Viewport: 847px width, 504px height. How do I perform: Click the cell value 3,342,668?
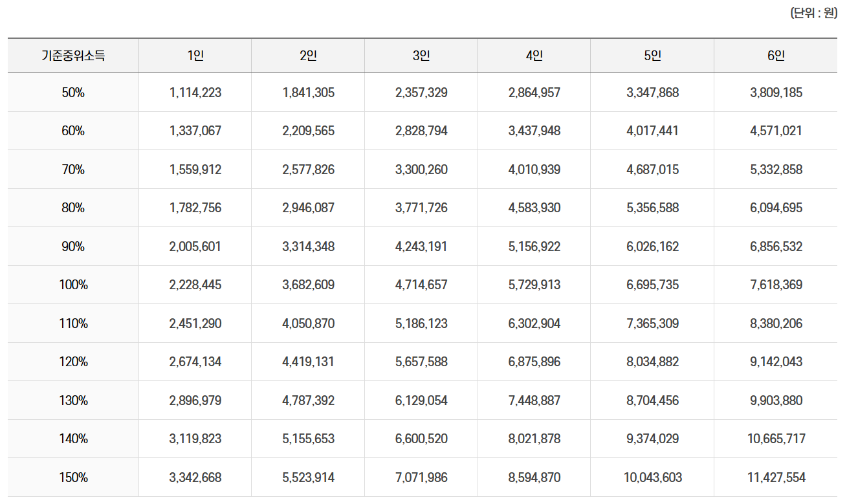point(195,477)
